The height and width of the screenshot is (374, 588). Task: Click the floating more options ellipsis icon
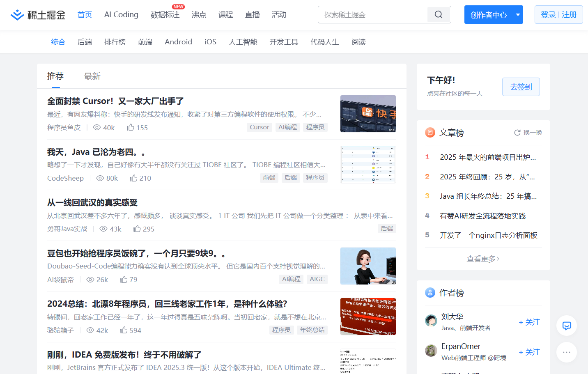pyautogui.click(x=567, y=352)
